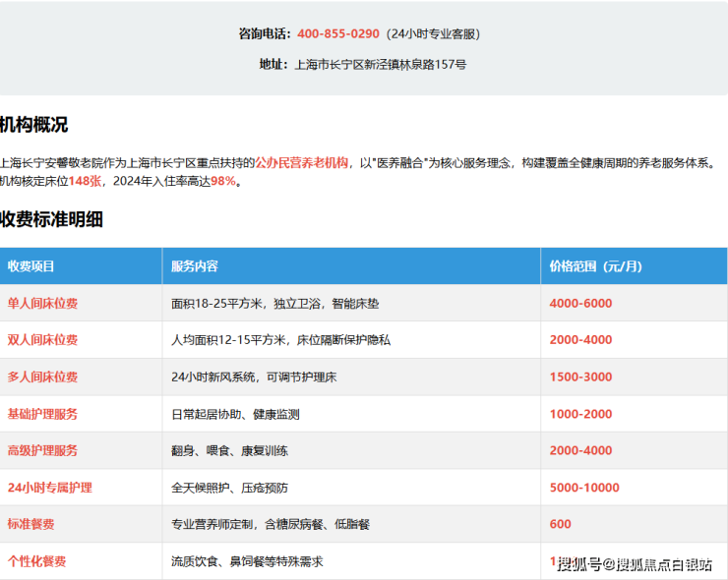This screenshot has width=728, height=580.
Task: Click the 个性化餐费 row label
Action: coord(36,561)
